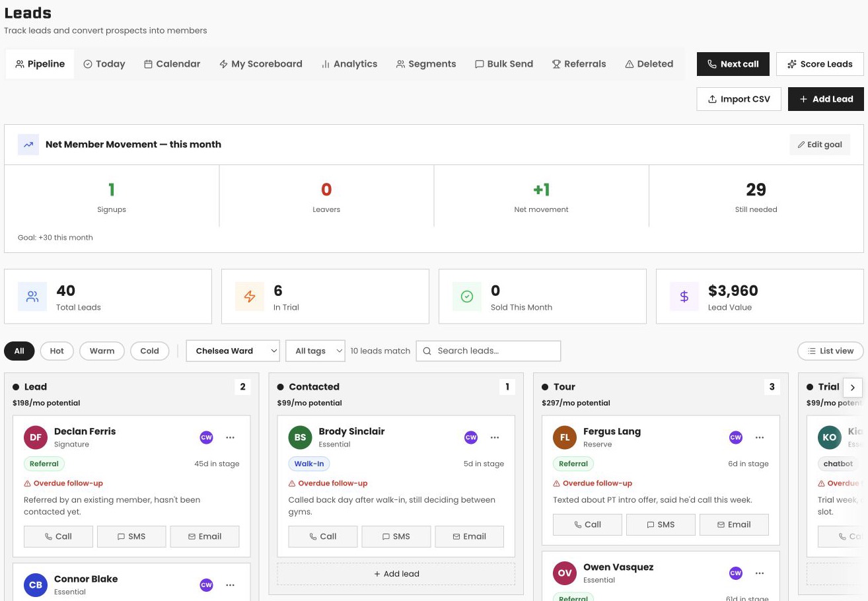This screenshot has width=868, height=601.
Task: Open the three-dot menu on Fergus Lang card
Action: [760, 437]
